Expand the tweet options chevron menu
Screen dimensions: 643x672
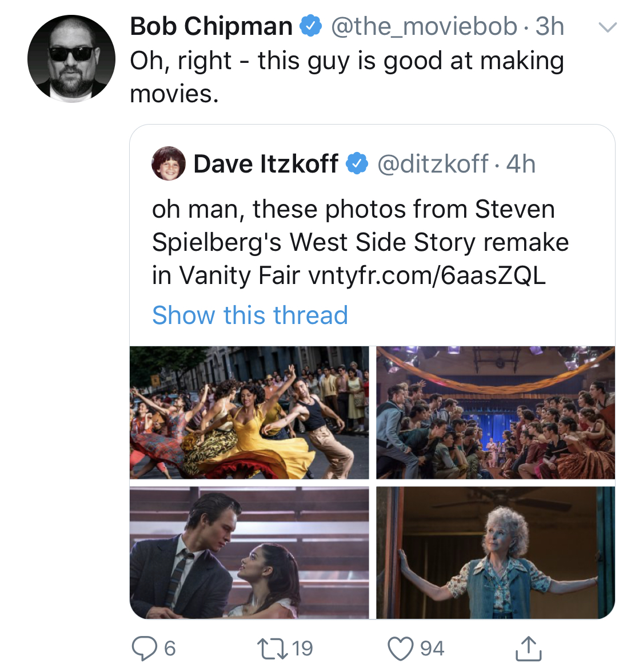click(608, 27)
